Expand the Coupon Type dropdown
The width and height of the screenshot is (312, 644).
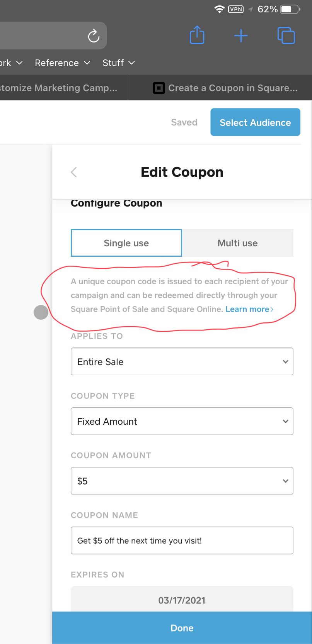click(x=182, y=421)
